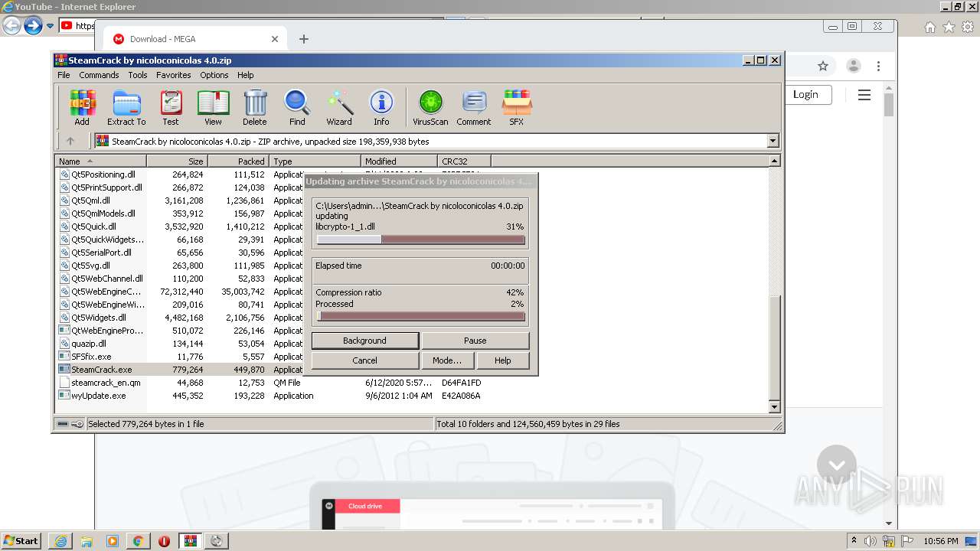Open the Tools menu

[x=138, y=75]
